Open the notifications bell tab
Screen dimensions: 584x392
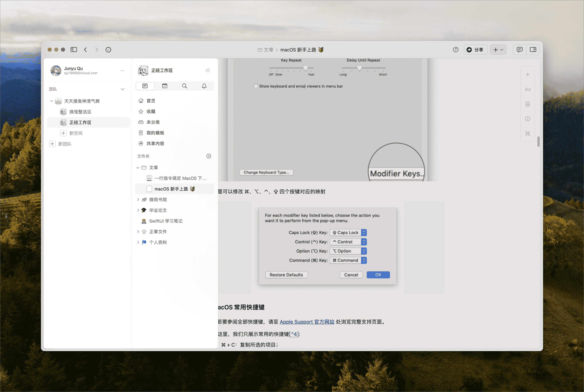tap(204, 86)
